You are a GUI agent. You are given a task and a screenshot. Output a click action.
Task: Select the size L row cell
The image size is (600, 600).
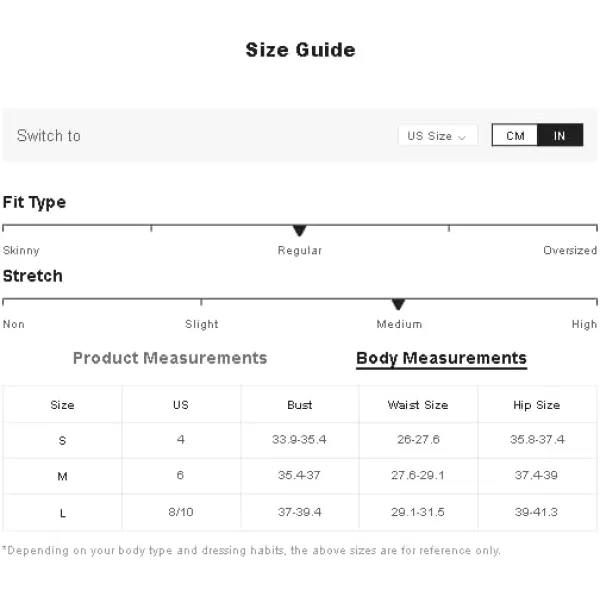(62, 513)
